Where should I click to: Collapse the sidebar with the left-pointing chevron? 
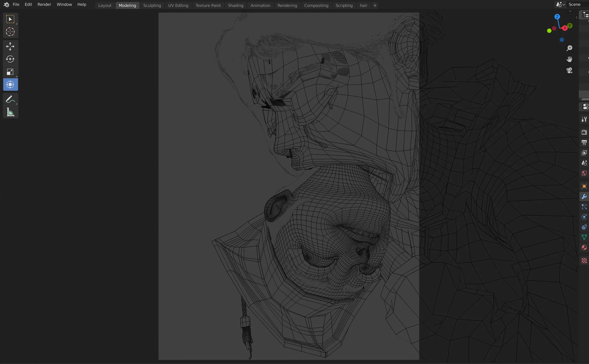[577, 17]
